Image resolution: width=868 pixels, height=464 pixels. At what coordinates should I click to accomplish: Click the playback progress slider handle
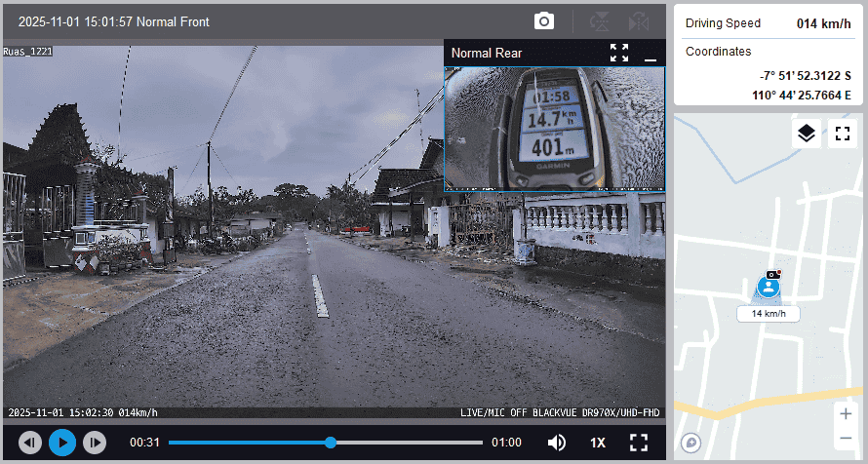(331, 443)
